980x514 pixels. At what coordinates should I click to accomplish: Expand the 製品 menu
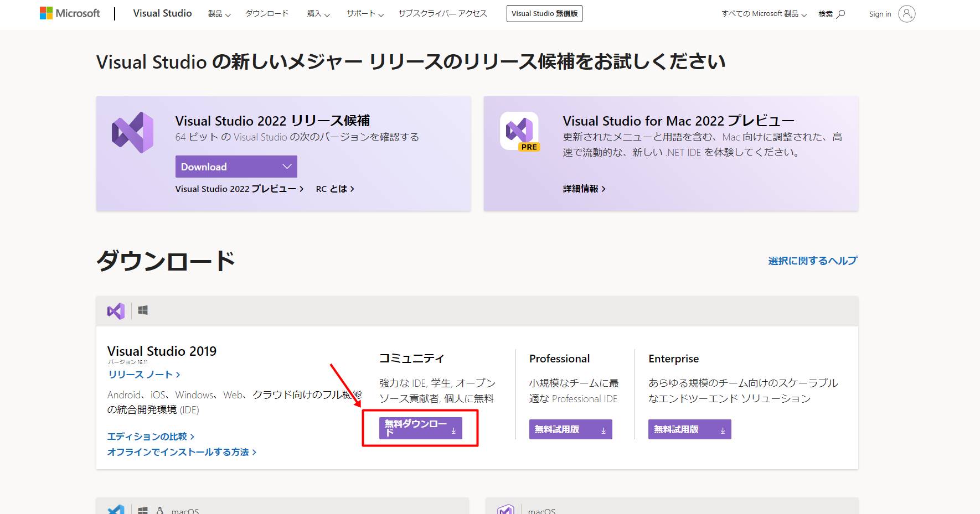pos(219,14)
